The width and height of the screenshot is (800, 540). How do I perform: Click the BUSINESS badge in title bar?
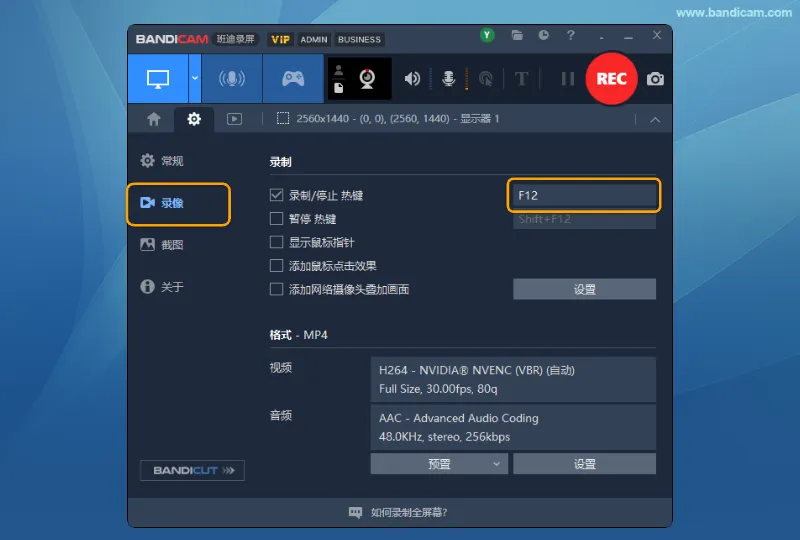click(x=359, y=39)
